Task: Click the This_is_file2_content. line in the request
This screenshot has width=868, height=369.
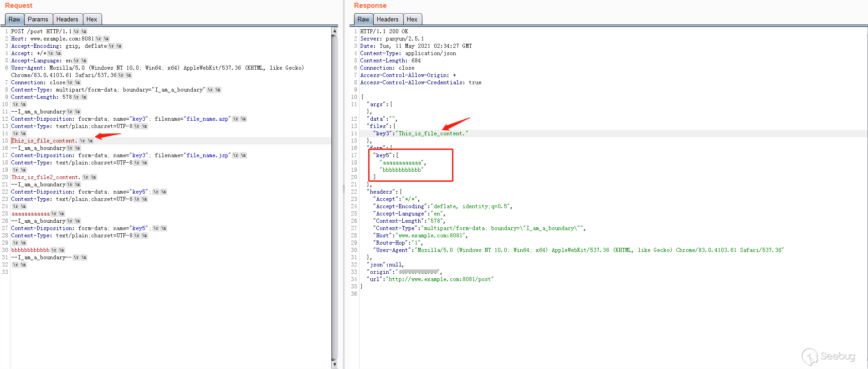Action: coord(46,177)
